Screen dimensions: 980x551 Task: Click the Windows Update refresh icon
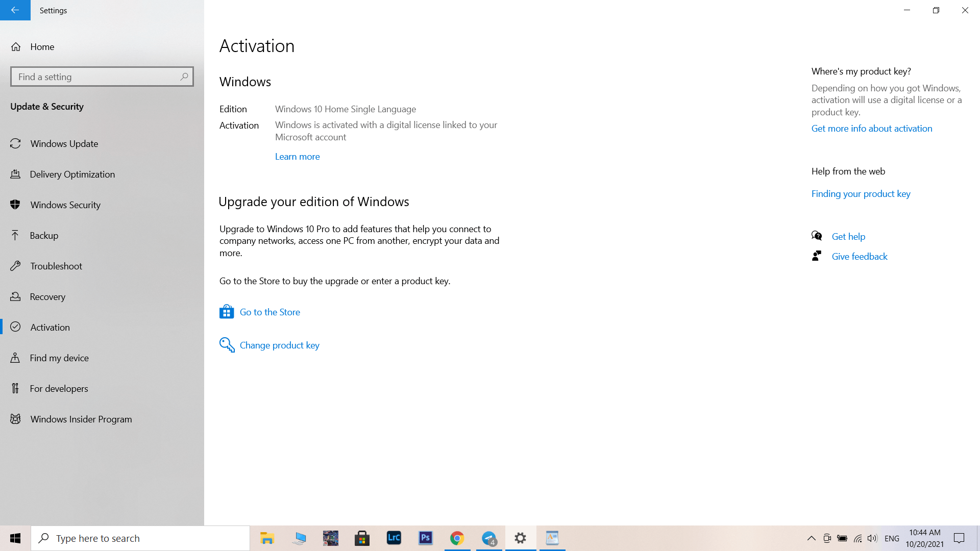15,143
